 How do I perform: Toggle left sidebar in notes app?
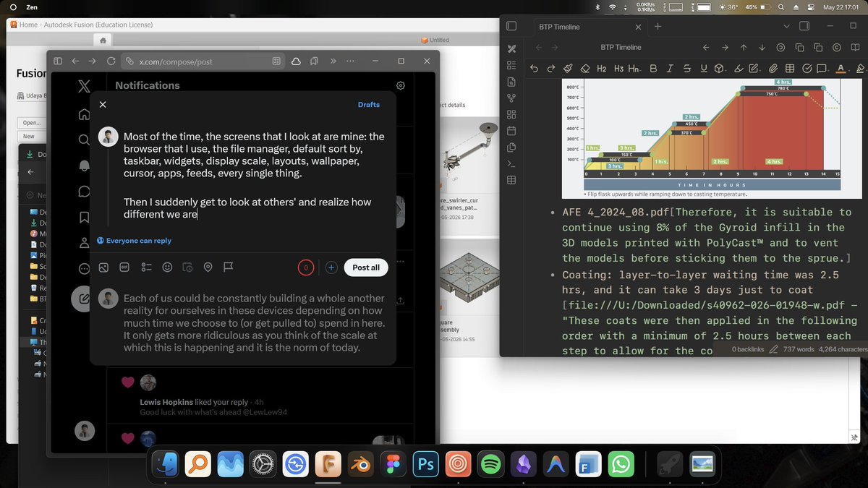[511, 26]
